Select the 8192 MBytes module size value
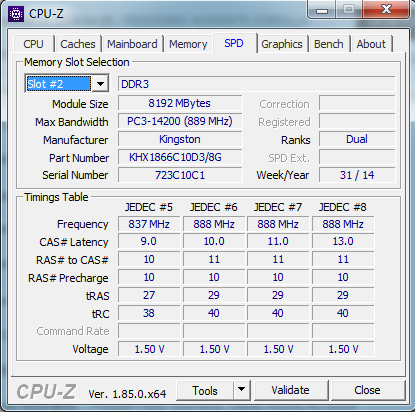Screen dimensions: 415x412 180,103
